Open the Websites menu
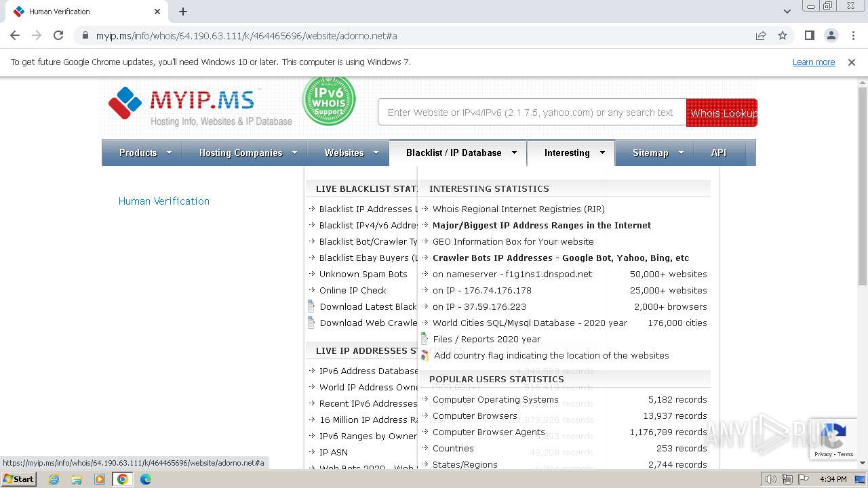Screen dimensions: 868x488 [348, 152]
